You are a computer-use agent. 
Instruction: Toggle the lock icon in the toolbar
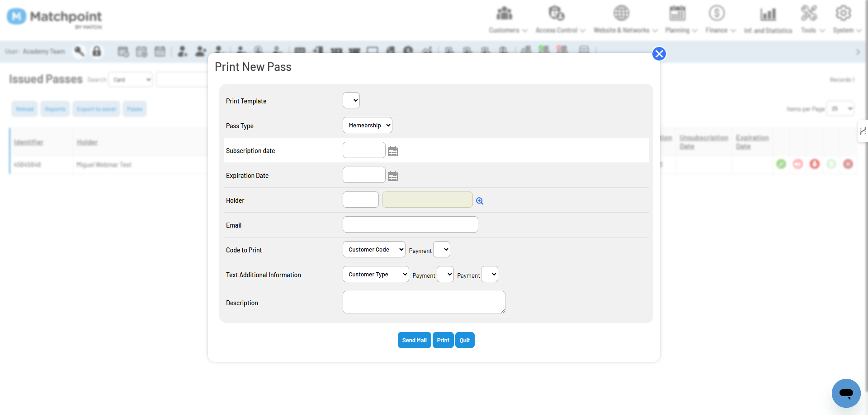click(x=97, y=51)
